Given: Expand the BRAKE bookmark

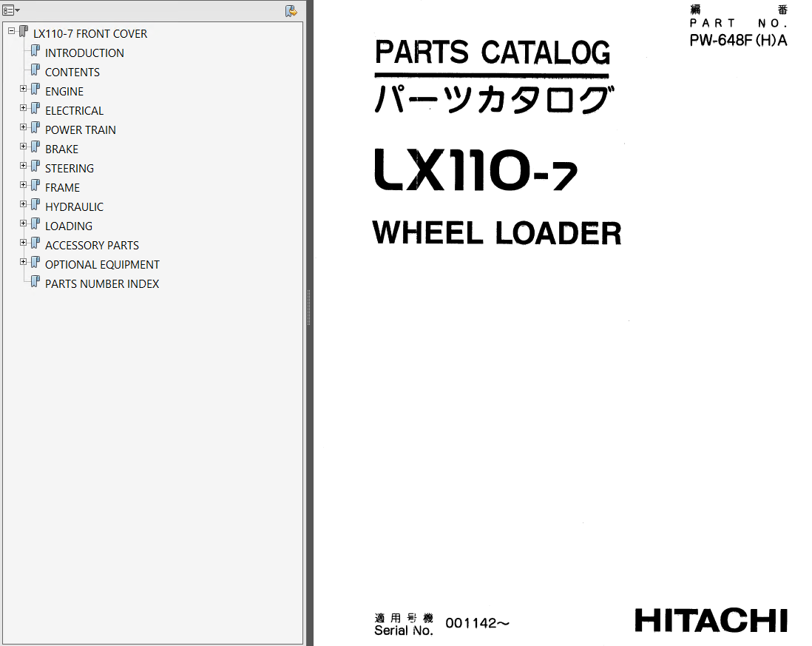Looking at the screenshot, I should tap(24, 146).
